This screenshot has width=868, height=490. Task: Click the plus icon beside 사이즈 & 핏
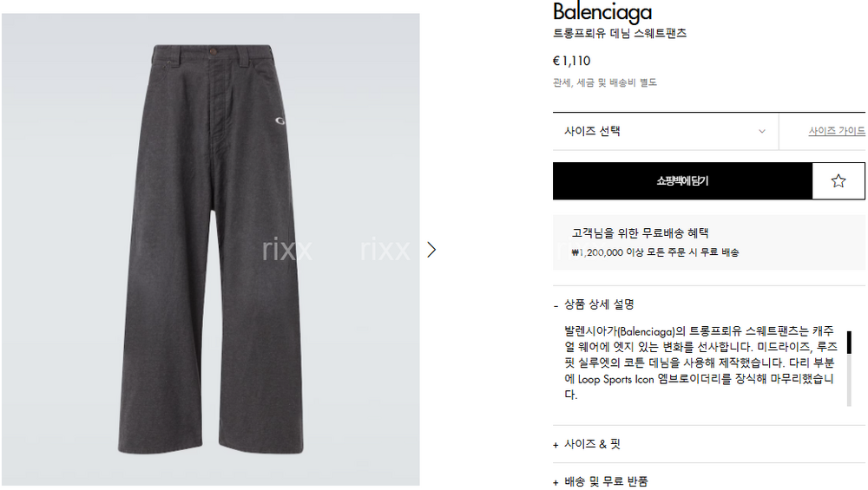pyautogui.click(x=556, y=445)
